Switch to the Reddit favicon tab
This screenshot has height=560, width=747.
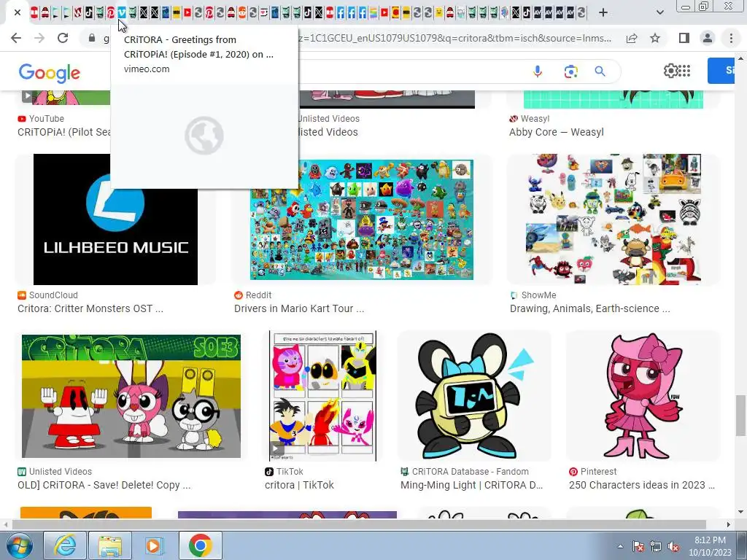tap(242, 13)
